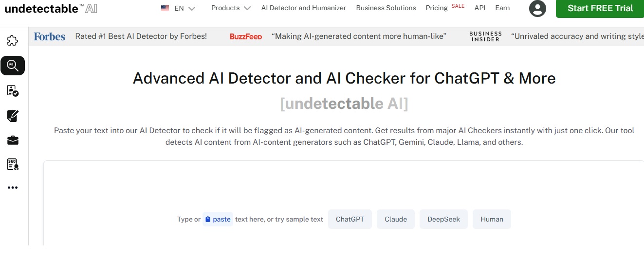Open Business Solutions menu item

pos(386,8)
